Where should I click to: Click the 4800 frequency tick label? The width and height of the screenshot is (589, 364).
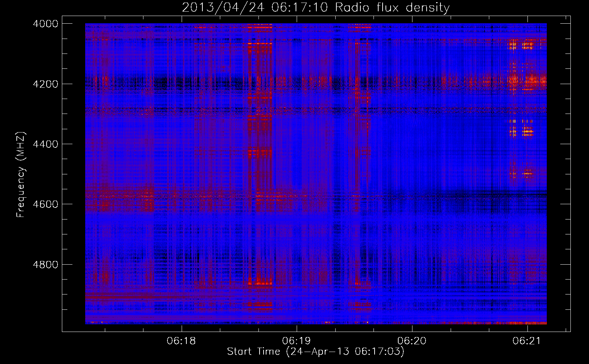[46, 264]
